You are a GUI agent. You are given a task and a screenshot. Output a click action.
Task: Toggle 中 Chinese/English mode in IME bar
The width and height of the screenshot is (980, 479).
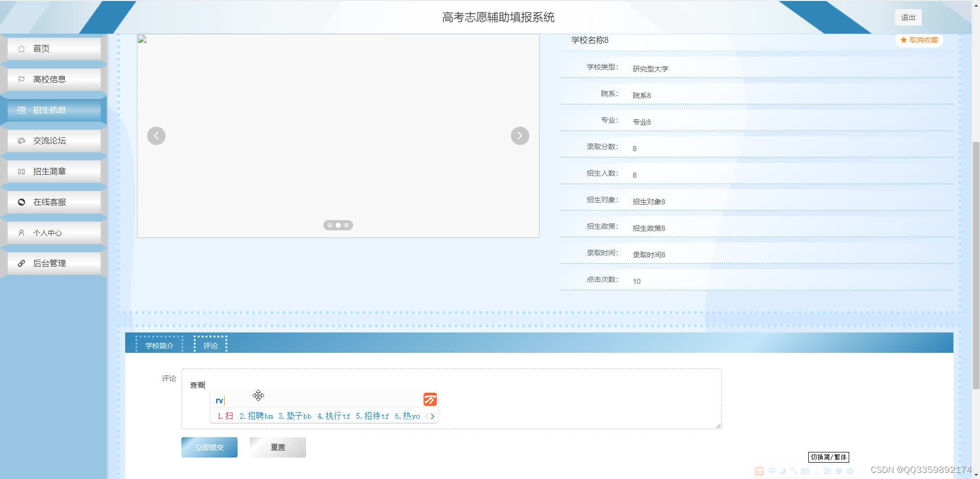click(x=772, y=471)
